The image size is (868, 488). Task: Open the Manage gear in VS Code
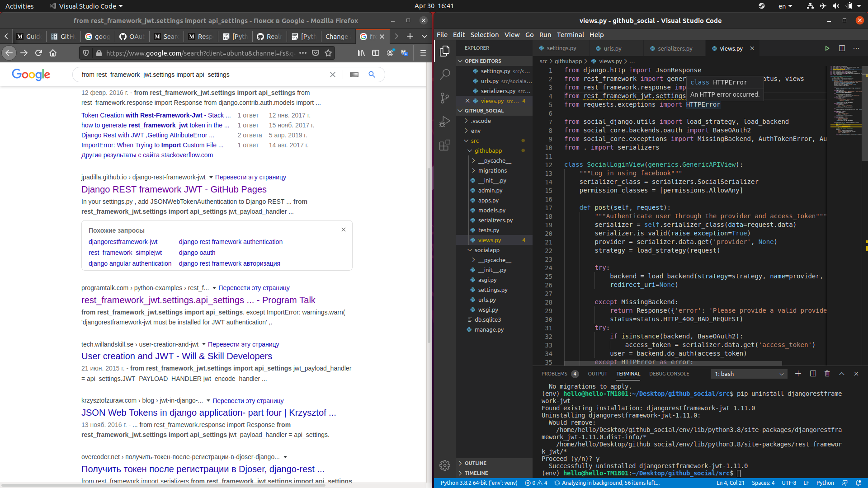tap(445, 465)
